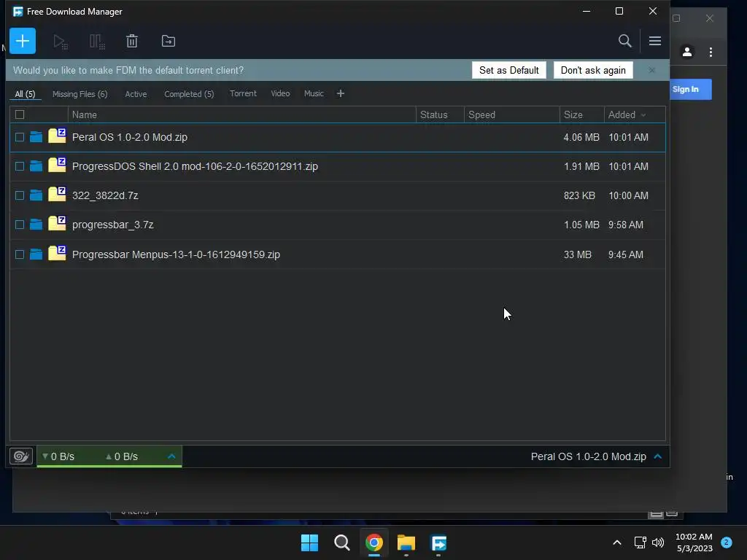The height and width of the screenshot is (560, 747).
Task: Click Added column sort arrow
Action: pyautogui.click(x=643, y=114)
